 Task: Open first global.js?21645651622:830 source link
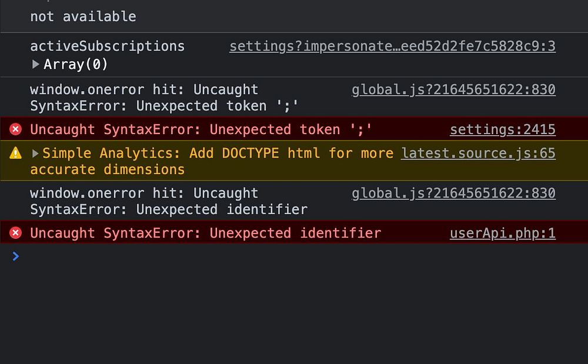click(x=453, y=89)
